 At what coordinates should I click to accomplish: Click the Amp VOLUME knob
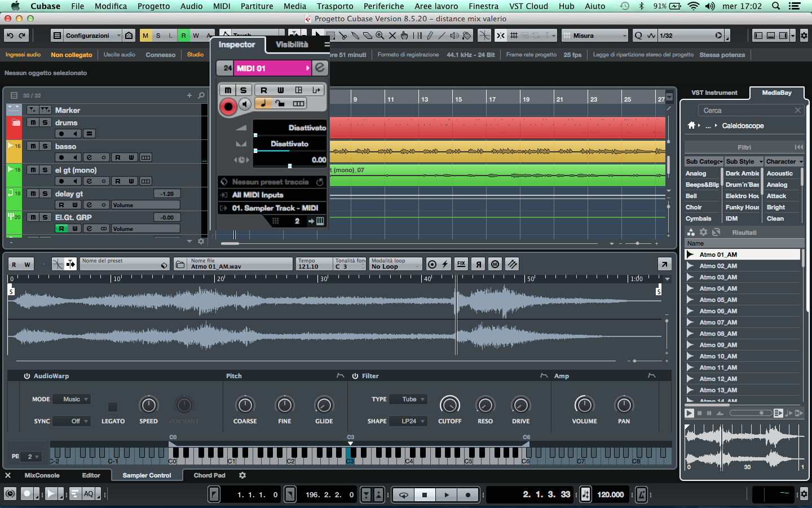click(584, 405)
